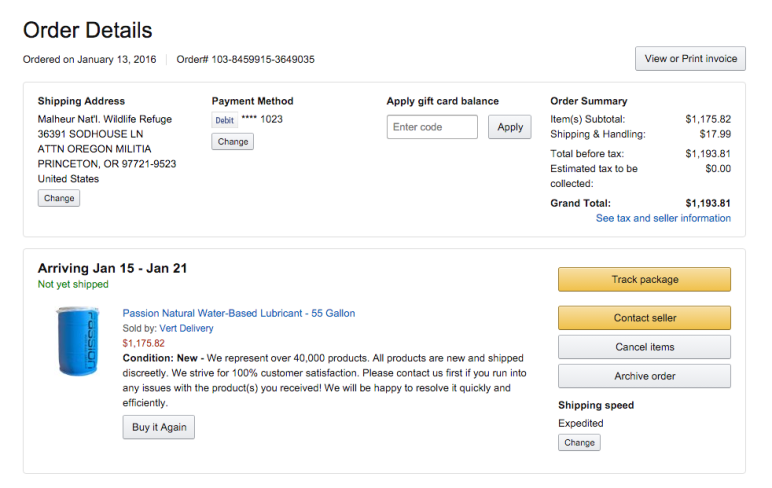Focus the gift card Enter code field
Image resolution: width=772 pixels, height=488 pixels.
tap(432, 127)
